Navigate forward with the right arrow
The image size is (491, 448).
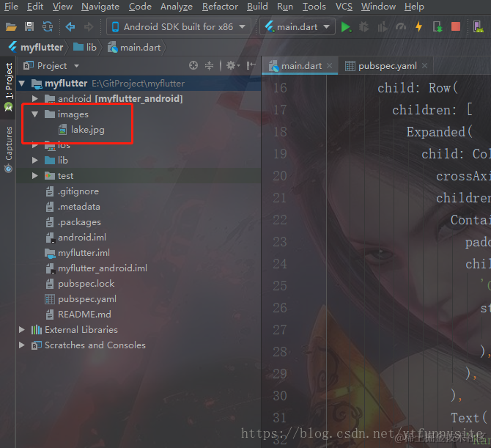89,27
